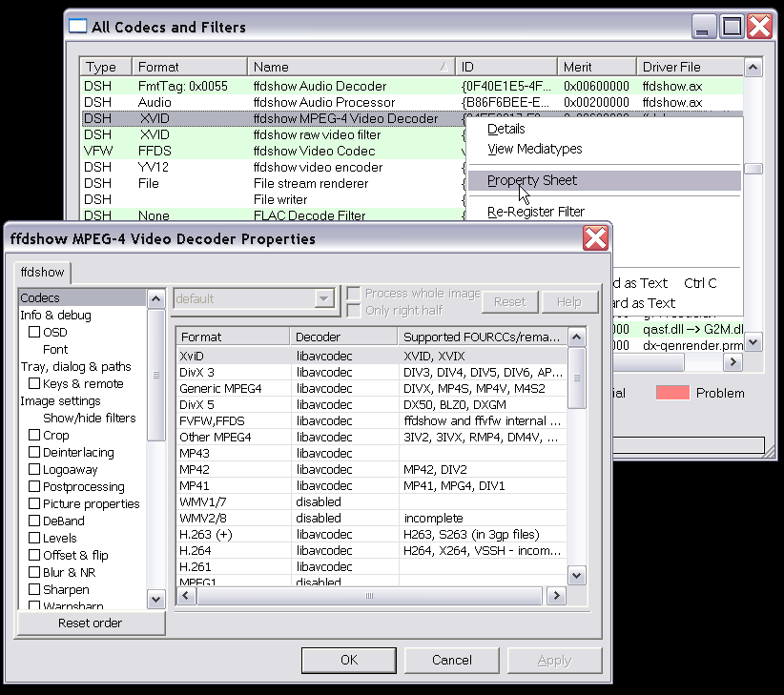Screen dimensions: 784x695
Task: Select the File stream renderer row
Action: (x=274, y=183)
